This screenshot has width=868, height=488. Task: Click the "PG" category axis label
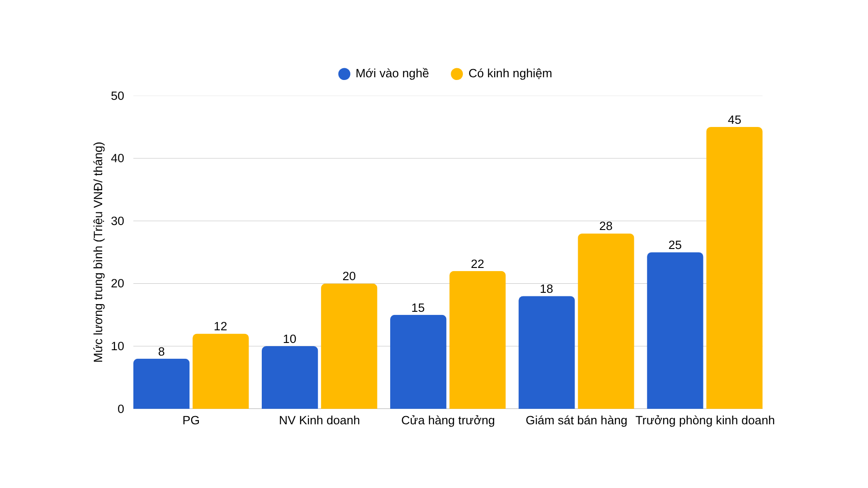[191, 420]
